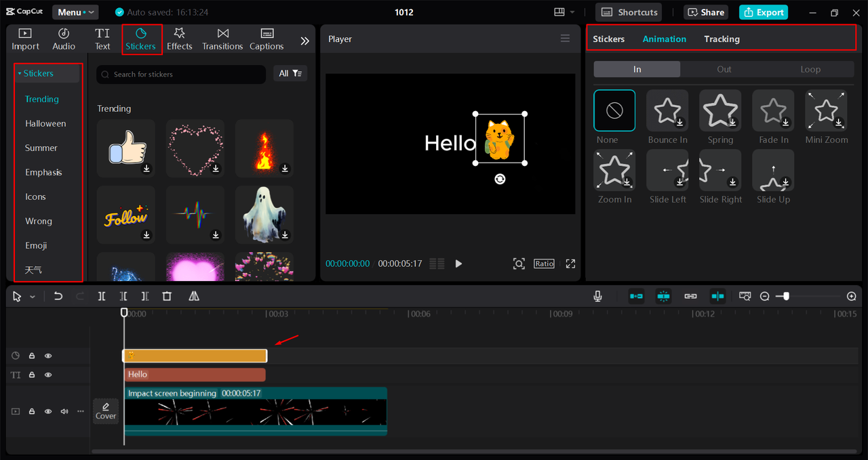Mute the main video track
868x460 pixels.
(64, 411)
